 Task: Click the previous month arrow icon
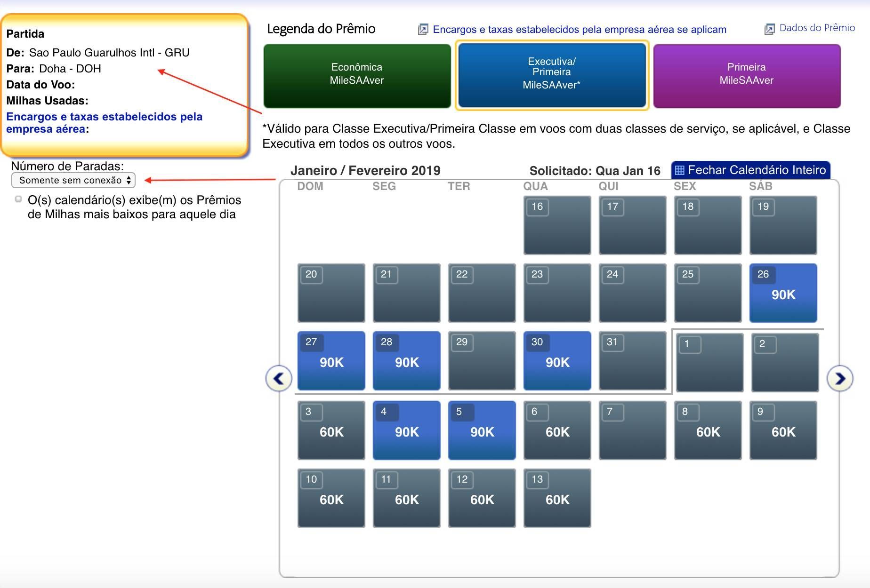[x=279, y=378]
